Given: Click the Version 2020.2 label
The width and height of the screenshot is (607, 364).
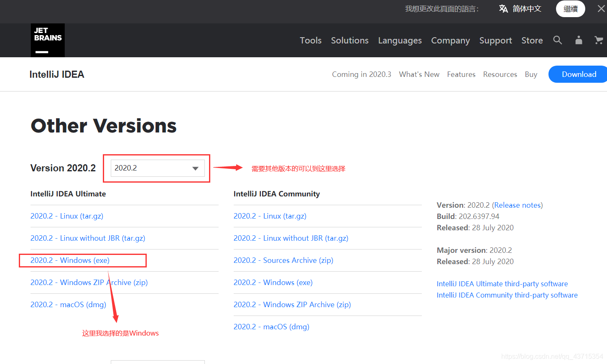Looking at the screenshot, I should click(x=63, y=168).
